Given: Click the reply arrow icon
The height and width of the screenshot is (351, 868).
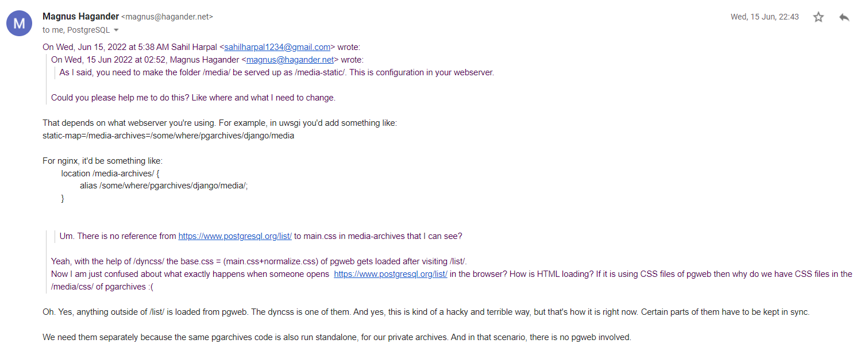Looking at the screenshot, I should 844,17.
